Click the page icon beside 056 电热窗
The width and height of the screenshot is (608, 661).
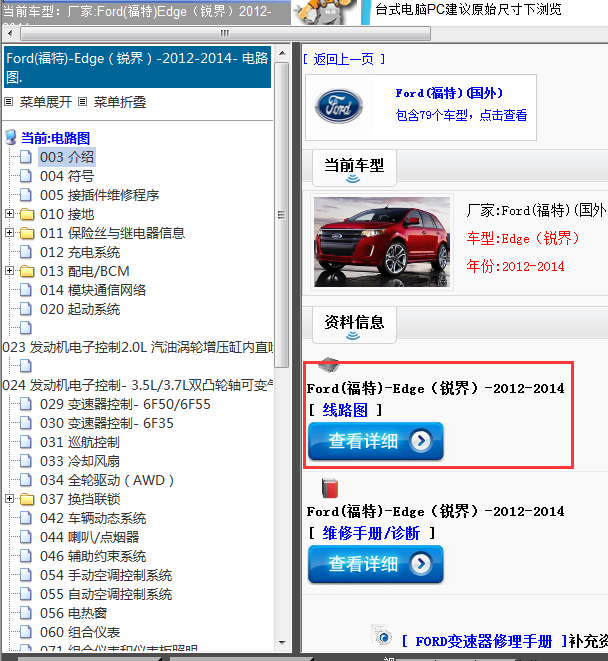(x=26, y=613)
